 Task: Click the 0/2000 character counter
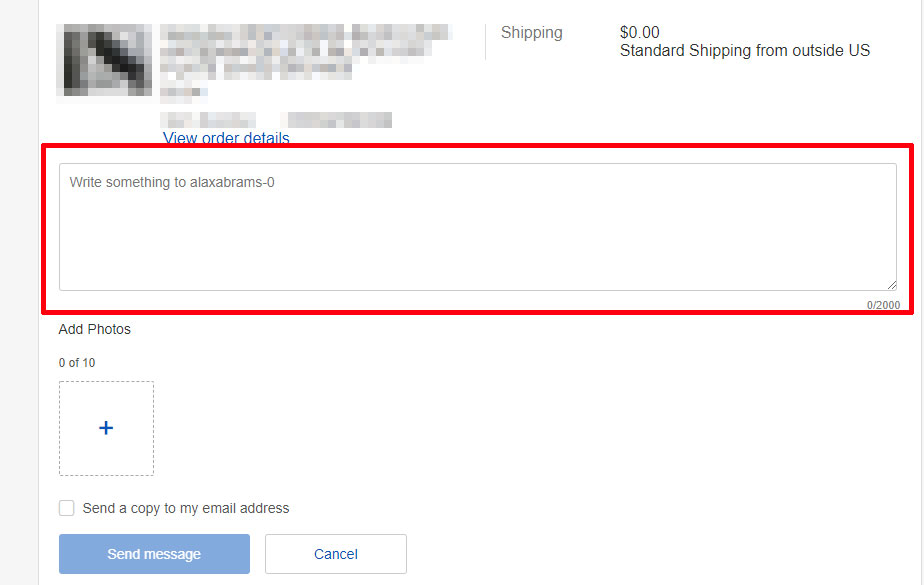tap(883, 305)
